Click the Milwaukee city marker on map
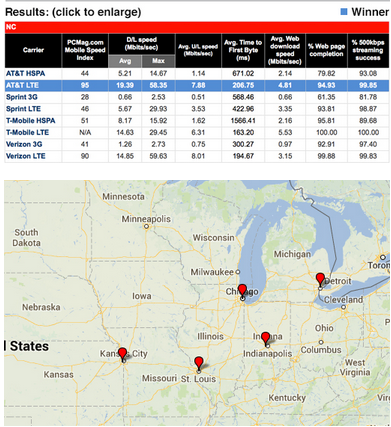Screen dimensions: 391x427 click(238, 272)
